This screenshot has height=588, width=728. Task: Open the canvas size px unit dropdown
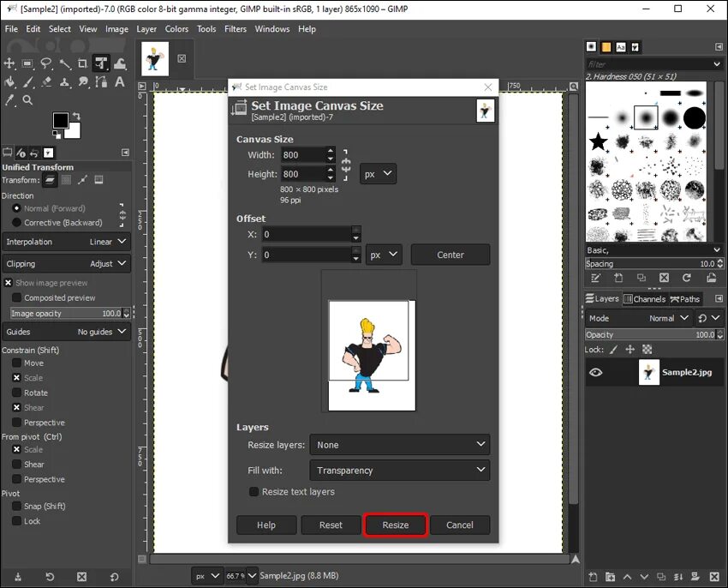(378, 174)
